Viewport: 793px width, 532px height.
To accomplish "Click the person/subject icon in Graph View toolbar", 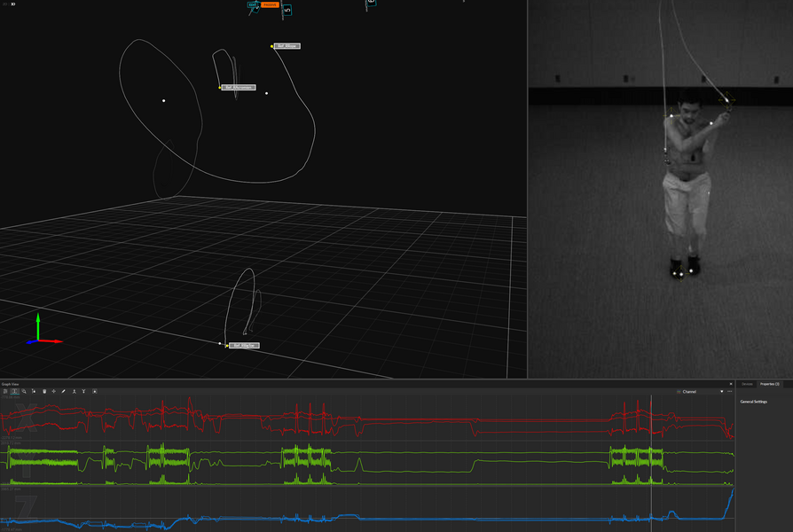I will [75, 391].
